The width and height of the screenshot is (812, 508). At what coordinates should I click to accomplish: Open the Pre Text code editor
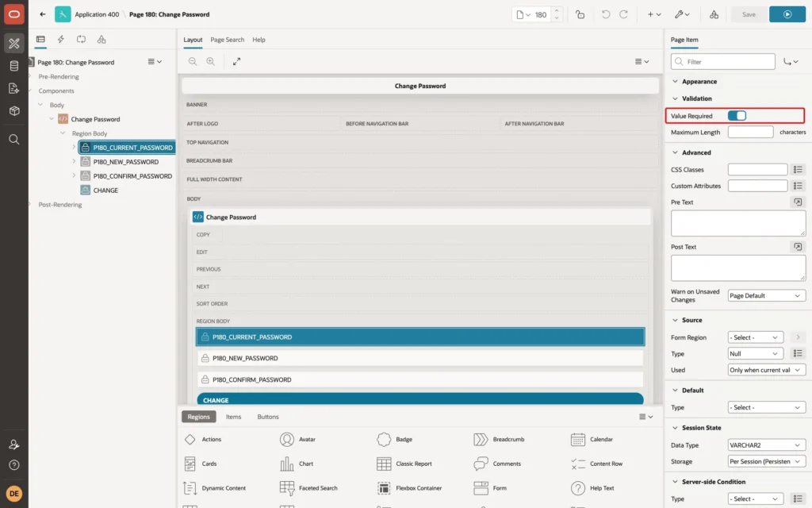point(798,202)
